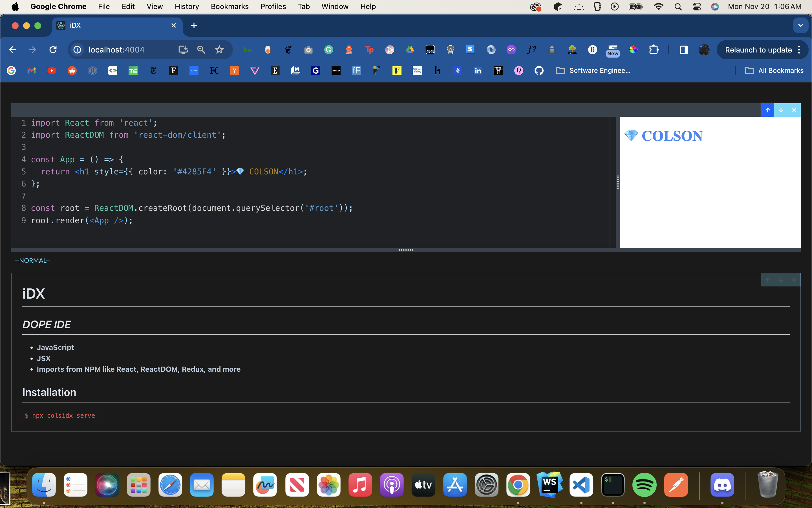Expand the tab search dropdown arrow
This screenshot has height=508, width=812.
[800, 25]
